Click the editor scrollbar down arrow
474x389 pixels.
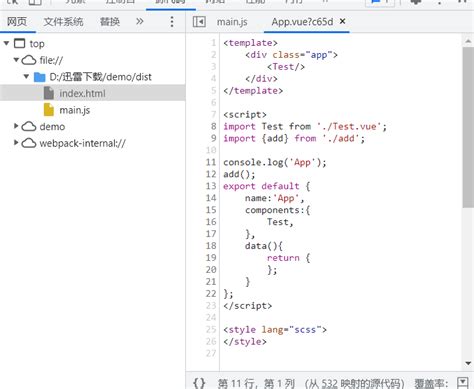coord(468,363)
